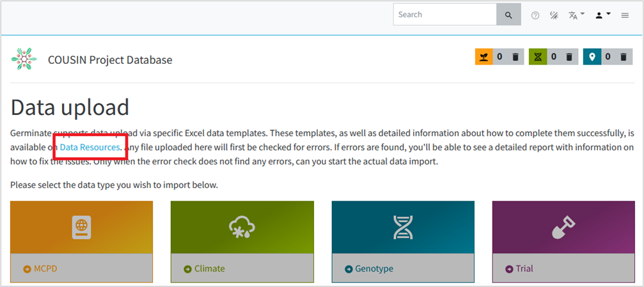644x287 pixels.
Task: Click the COUSIN project logo
Action: [x=24, y=59]
